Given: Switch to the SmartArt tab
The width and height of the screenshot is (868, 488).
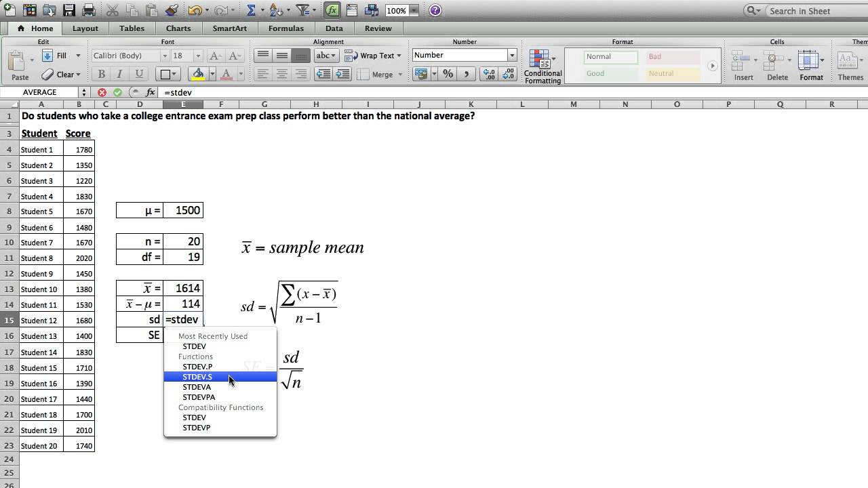Looking at the screenshot, I should [230, 28].
